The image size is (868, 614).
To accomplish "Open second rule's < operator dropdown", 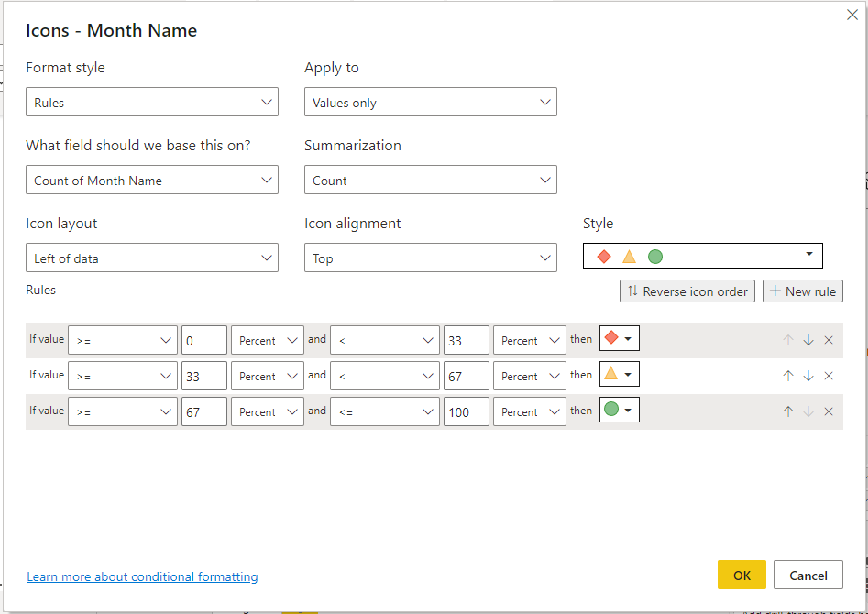I will [x=385, y=376].
